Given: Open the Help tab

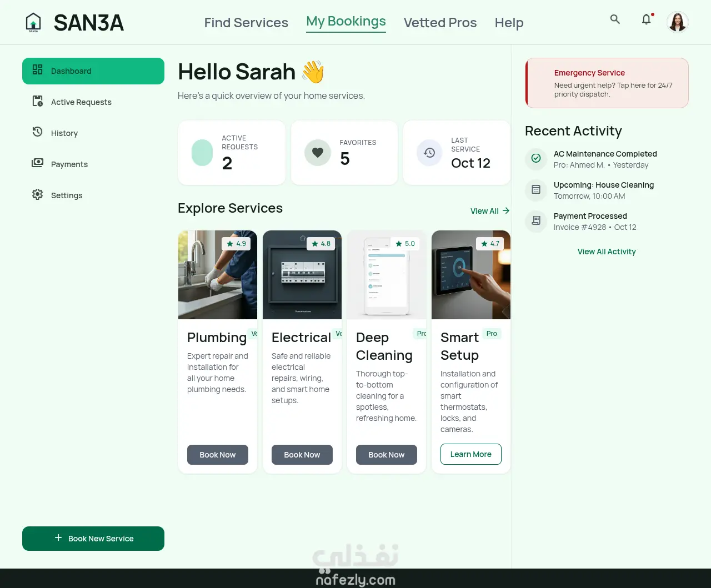Looking at the screenshot, I should pos(509,23).
